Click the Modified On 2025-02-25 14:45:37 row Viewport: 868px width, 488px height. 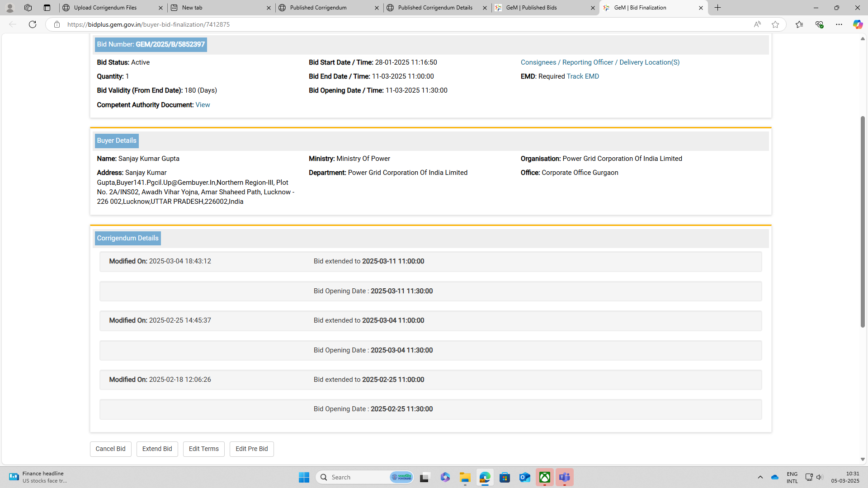pos(430,320)
